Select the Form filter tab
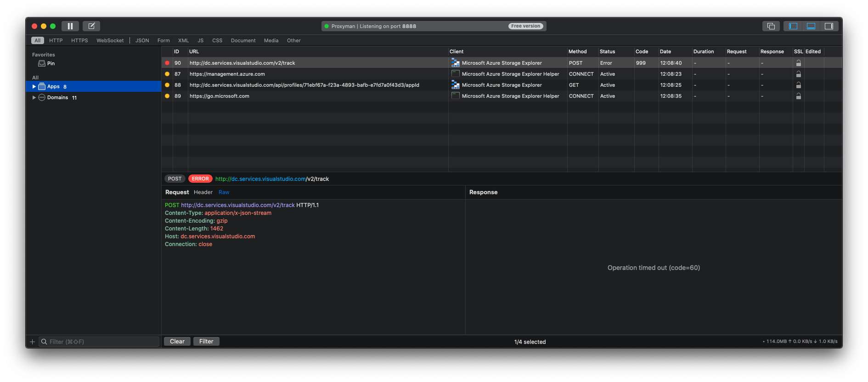The height and width of the screenshot is (382, 868). pyautogui.click(x=163, y=40)
